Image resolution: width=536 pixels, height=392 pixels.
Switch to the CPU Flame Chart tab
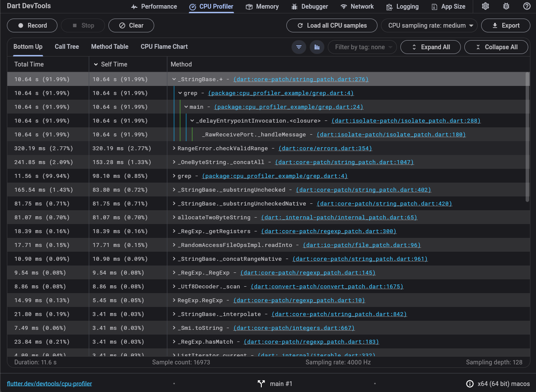[164, 47]
